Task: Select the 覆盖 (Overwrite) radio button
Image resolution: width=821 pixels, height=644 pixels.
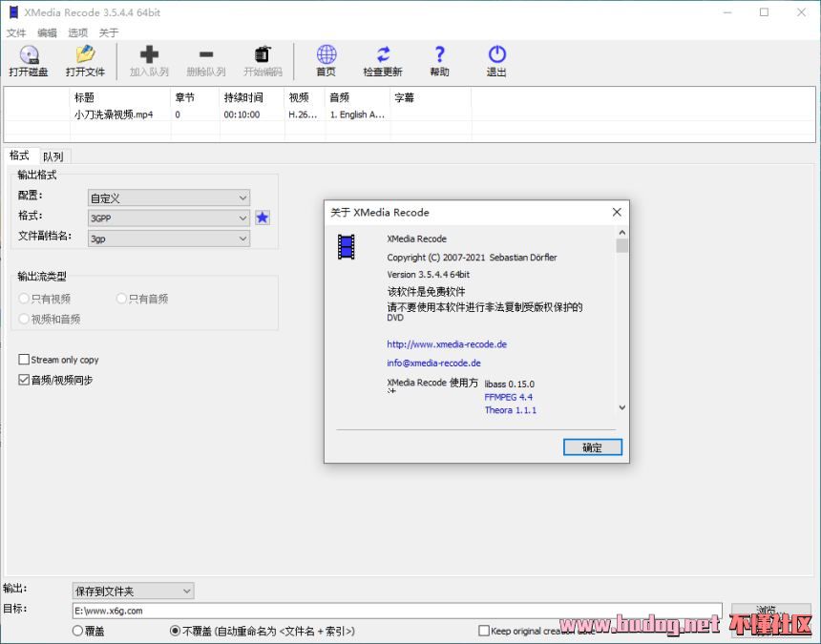Action: [78, 631]
